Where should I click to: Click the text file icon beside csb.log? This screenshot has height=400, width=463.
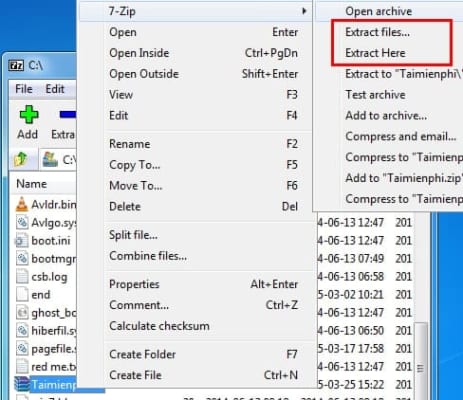click(22, 276)
